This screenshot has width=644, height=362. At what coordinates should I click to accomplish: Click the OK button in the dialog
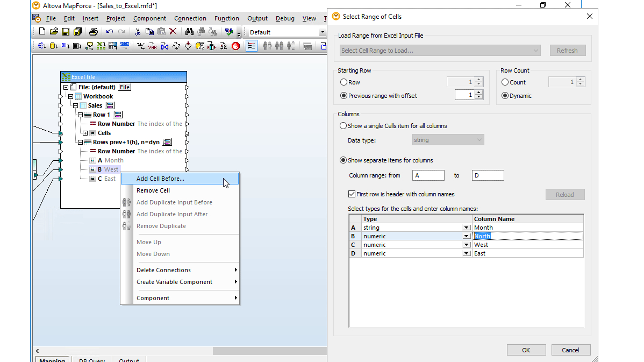coord(526,350)
